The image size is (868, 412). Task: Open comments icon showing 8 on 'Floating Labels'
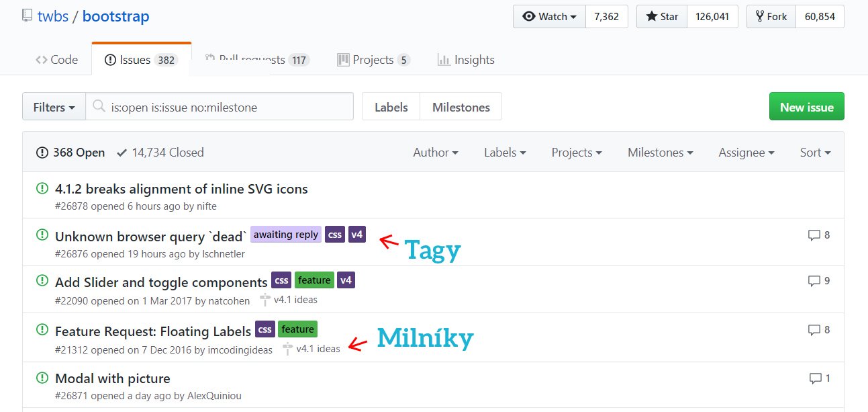[x=819, y=330]
